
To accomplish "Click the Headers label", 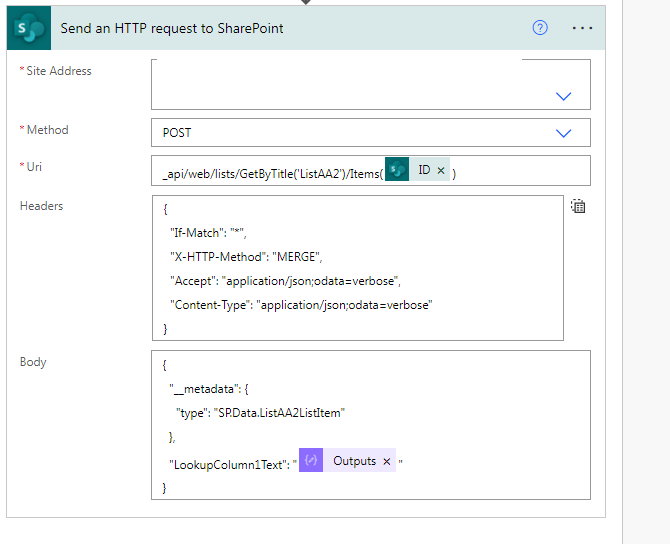I will pyautogui.click(x=41, y=206).
